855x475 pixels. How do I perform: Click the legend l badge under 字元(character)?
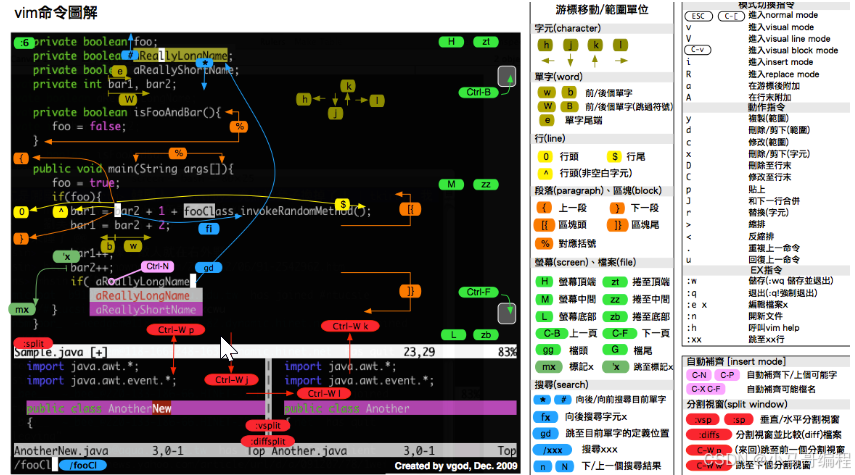pos(621,45)
